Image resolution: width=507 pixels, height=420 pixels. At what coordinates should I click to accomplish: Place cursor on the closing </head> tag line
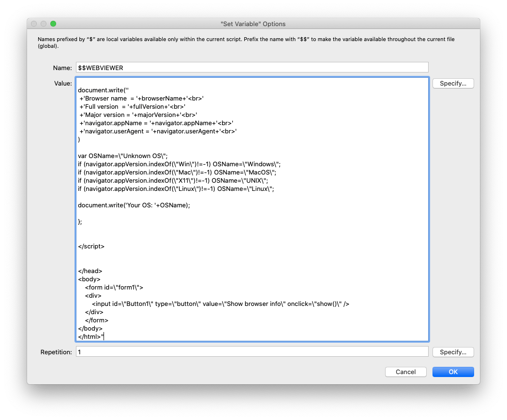pos(90,271)
